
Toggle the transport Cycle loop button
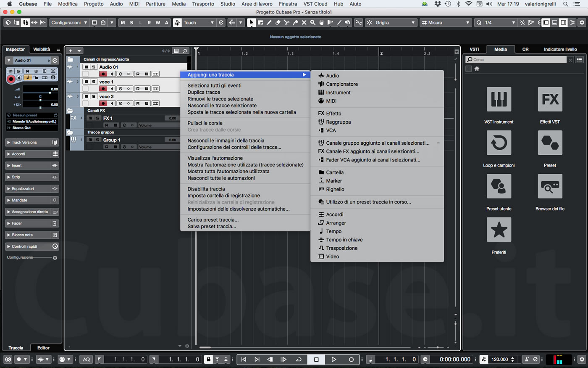pos(299,359)
